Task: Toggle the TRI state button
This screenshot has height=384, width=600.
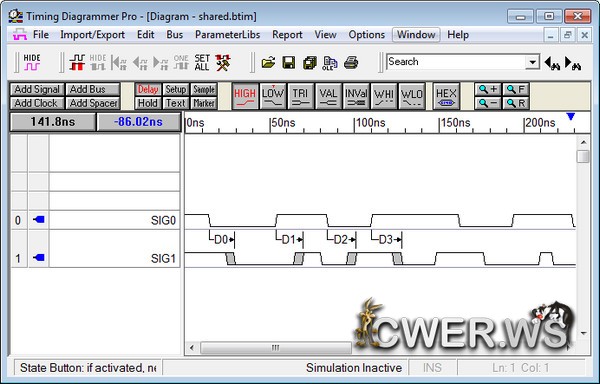Action: (300, 96)
